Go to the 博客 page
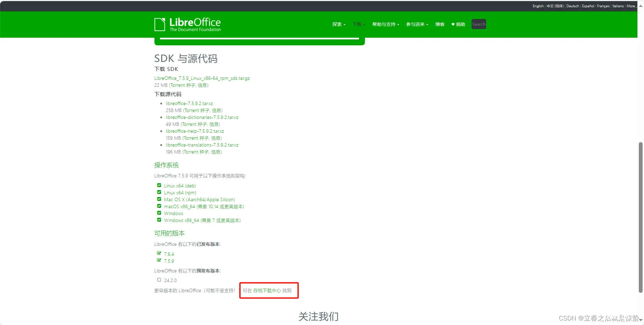The height and width of the screenshot is (325, 644). pyautogui.click(x=440, y=24)
